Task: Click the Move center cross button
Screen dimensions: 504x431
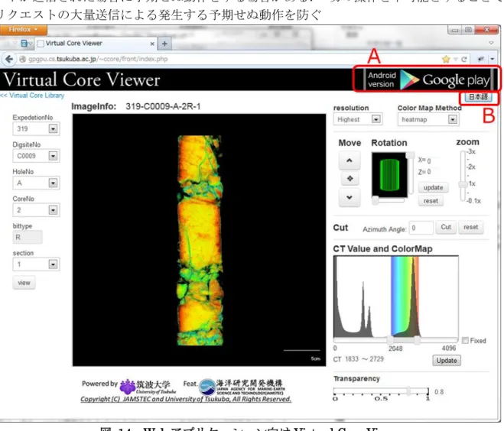Action: (x=350, y=178)
